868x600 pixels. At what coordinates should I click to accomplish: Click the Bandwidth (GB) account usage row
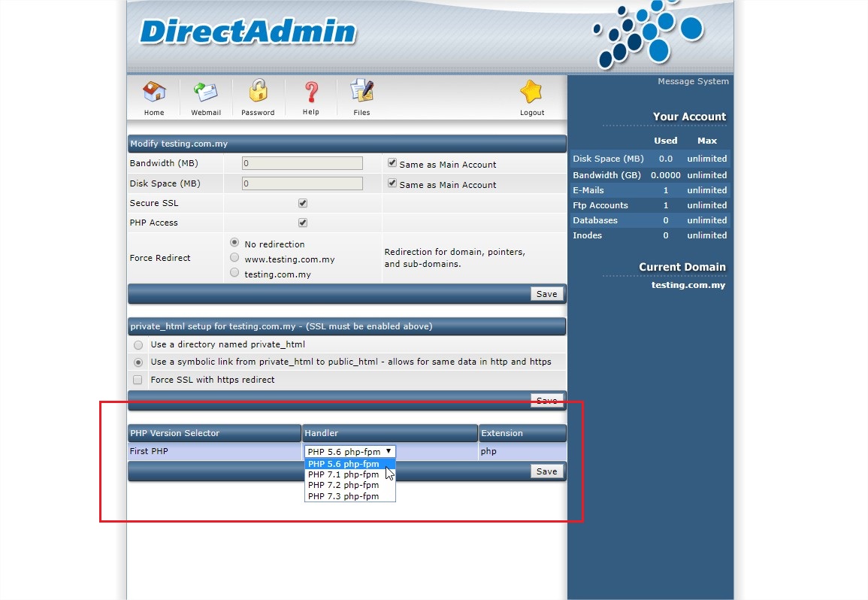pyautogui.click(x=650, y=175)
